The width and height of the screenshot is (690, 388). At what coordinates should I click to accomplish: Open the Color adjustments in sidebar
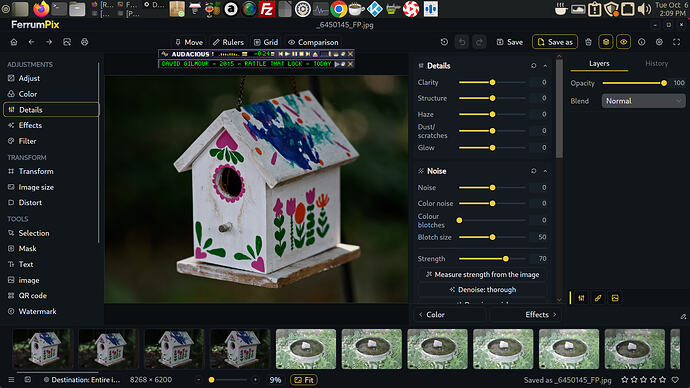coord(51,94)
